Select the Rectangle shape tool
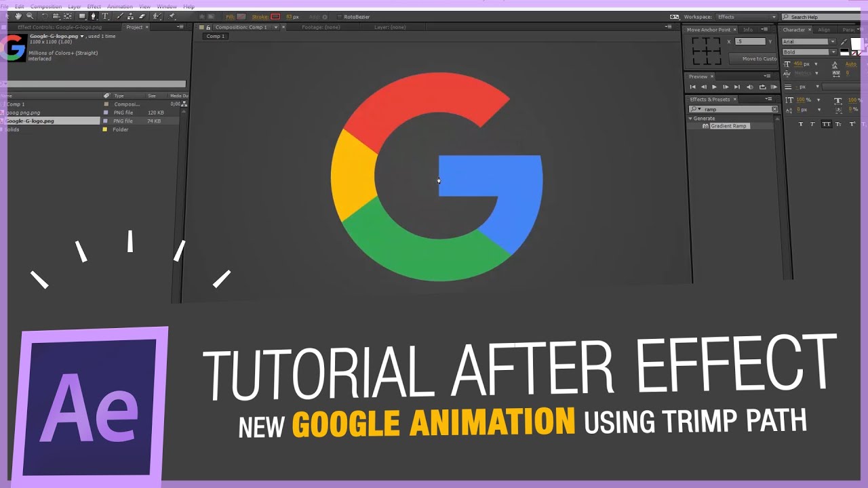Screen dimensions: 868x488 [x=82, y=16]
